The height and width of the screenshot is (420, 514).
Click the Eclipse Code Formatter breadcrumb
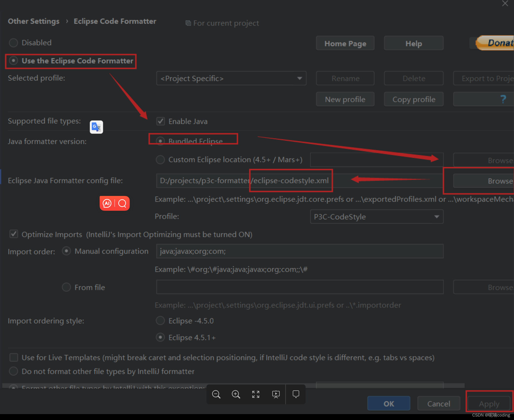click(x=115, y=21)
